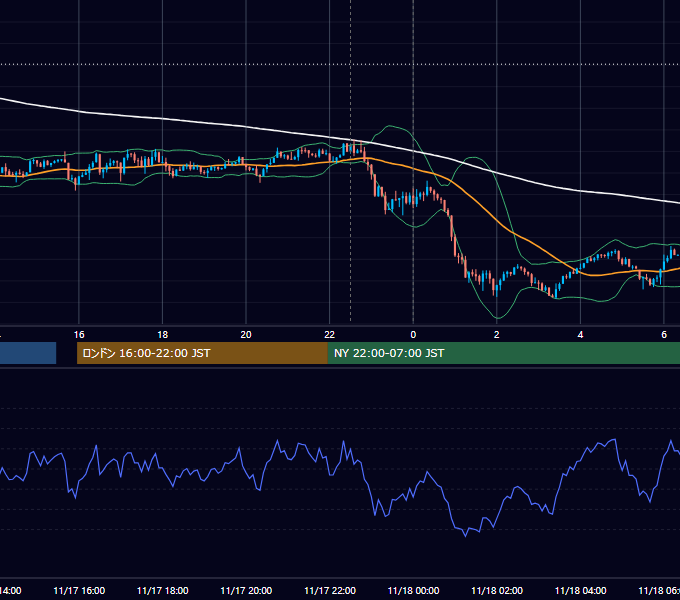Click the London session bar 16:00-22:00 JST
This screenshot has width=680, height=600.
pos(202,353)
